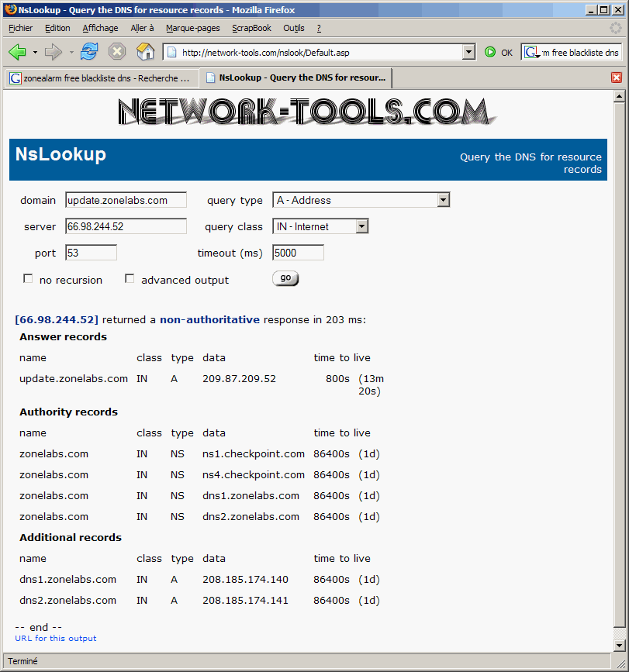Click the green Go (OK) button

tap(499, 52)
